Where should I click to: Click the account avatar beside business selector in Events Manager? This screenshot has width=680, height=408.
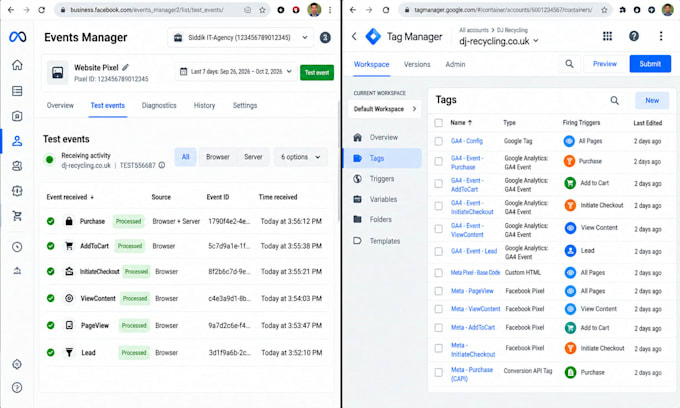pos(325,38)
